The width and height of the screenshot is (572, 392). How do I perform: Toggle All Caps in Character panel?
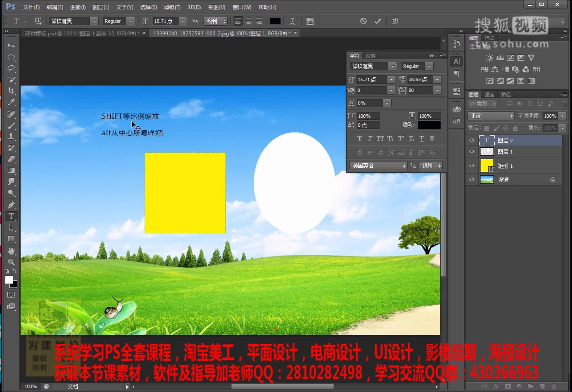(380, 139)
